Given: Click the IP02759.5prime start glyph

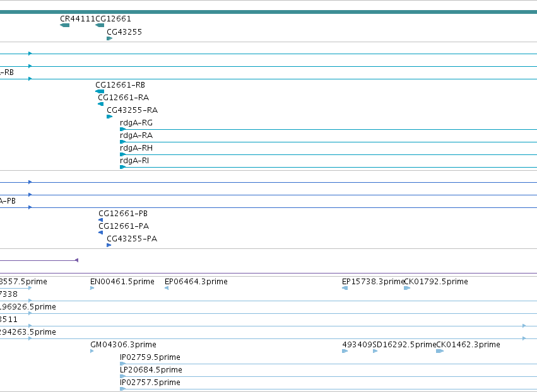Looking at the screenshot, I should coord(122,364).
